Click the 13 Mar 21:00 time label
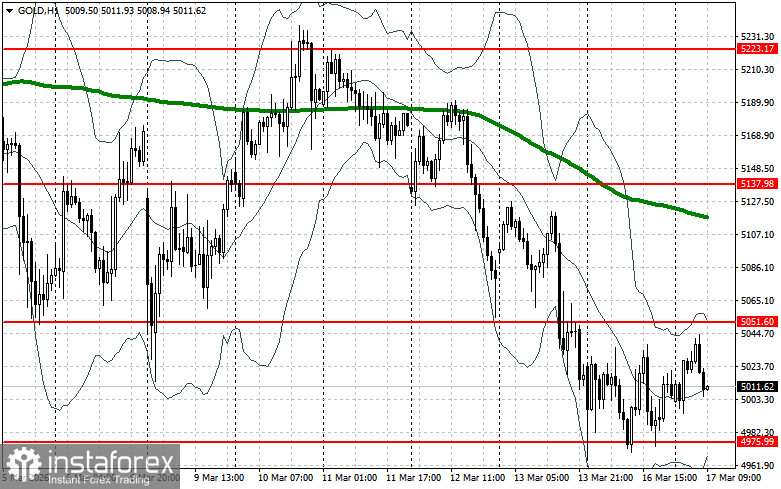The width and height of the screenshot is (781, 489). 605,478
